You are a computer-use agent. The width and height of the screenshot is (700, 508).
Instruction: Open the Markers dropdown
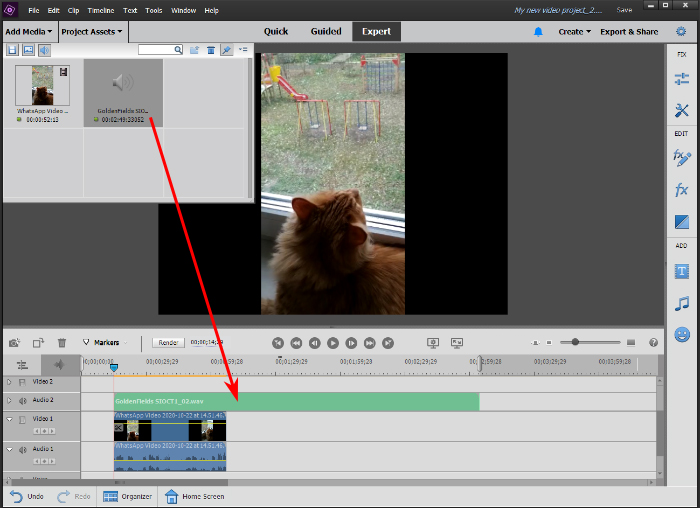pos(105,343)
